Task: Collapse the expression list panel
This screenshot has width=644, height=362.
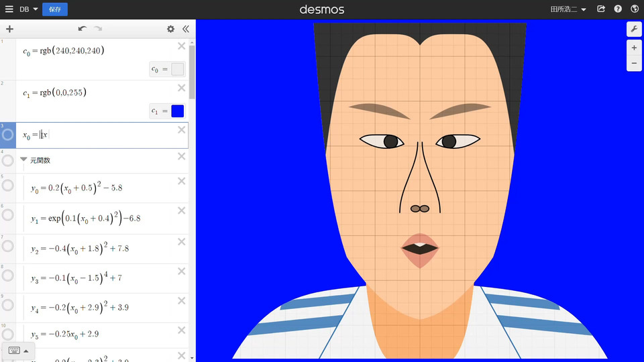Action: tap(186, 29)
